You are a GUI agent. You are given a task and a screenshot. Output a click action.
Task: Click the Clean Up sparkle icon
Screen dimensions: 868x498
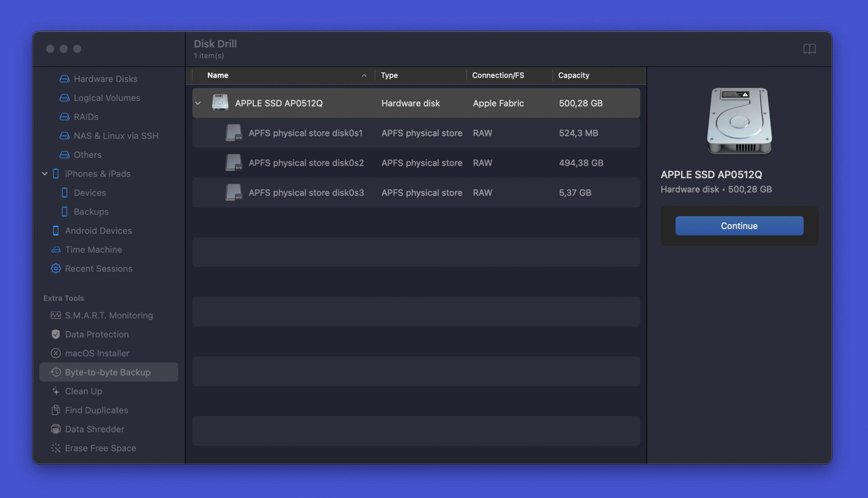click(x=56, y=391)
